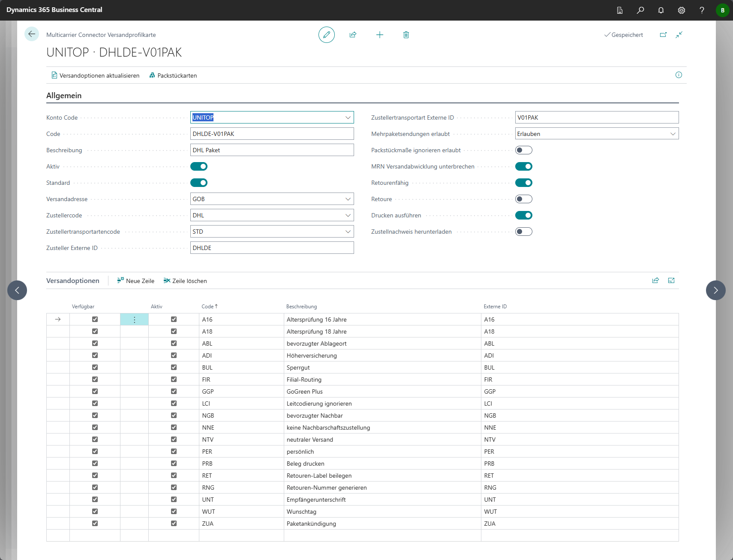The height and width of the screenshot is (560, 733).
Task: Click the Beschreibung field DHL Paket
Action: [272, 150]
